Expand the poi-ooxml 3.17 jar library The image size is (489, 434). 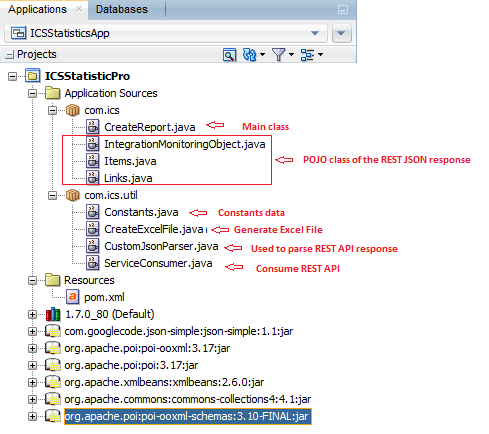[32, 349]
